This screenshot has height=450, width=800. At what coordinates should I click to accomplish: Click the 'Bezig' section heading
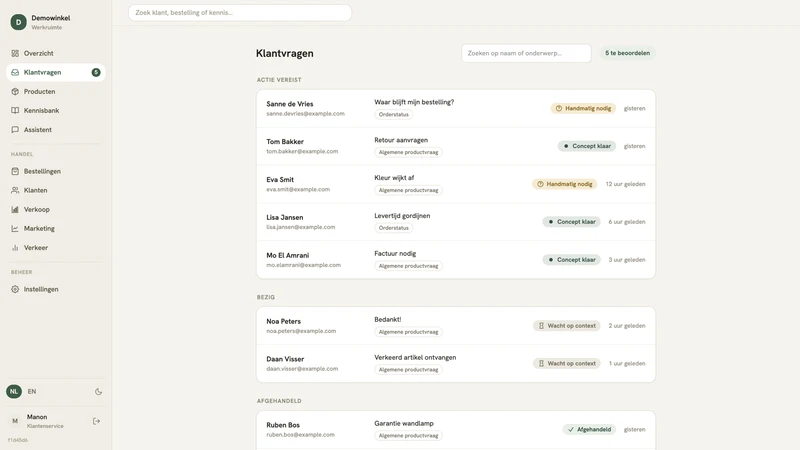(266, 297)
